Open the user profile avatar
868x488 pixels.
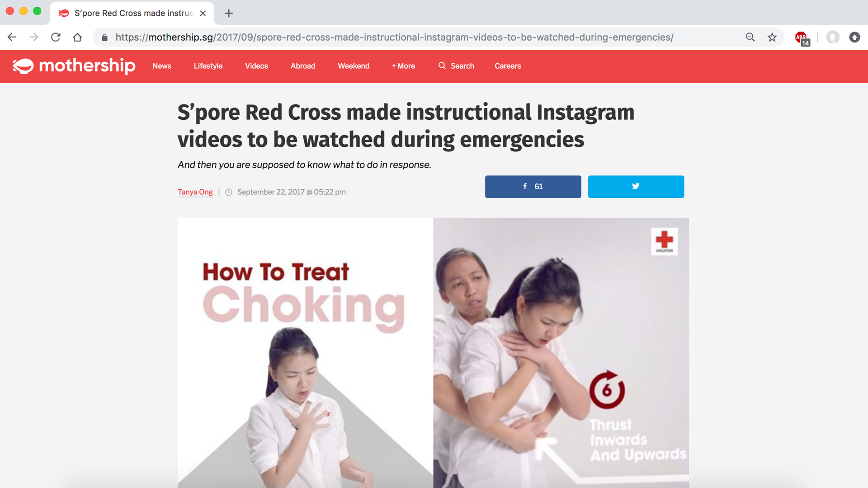click(833, 37)
